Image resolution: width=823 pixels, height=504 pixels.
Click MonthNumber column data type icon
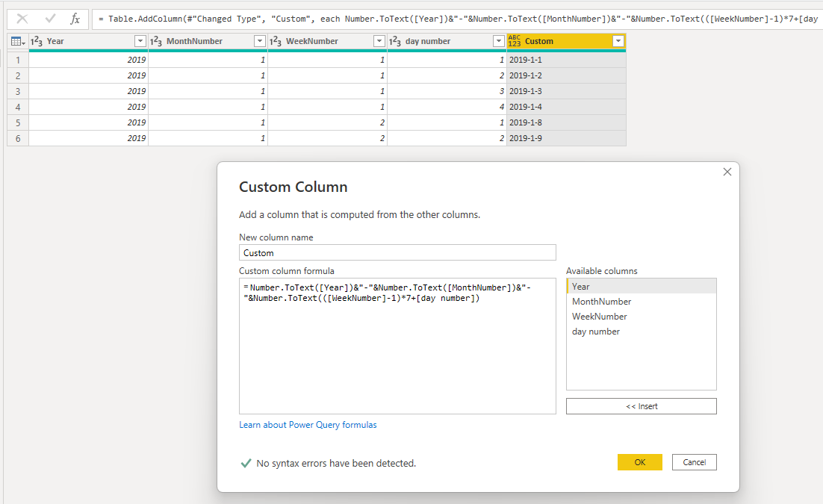pos(156,41)
